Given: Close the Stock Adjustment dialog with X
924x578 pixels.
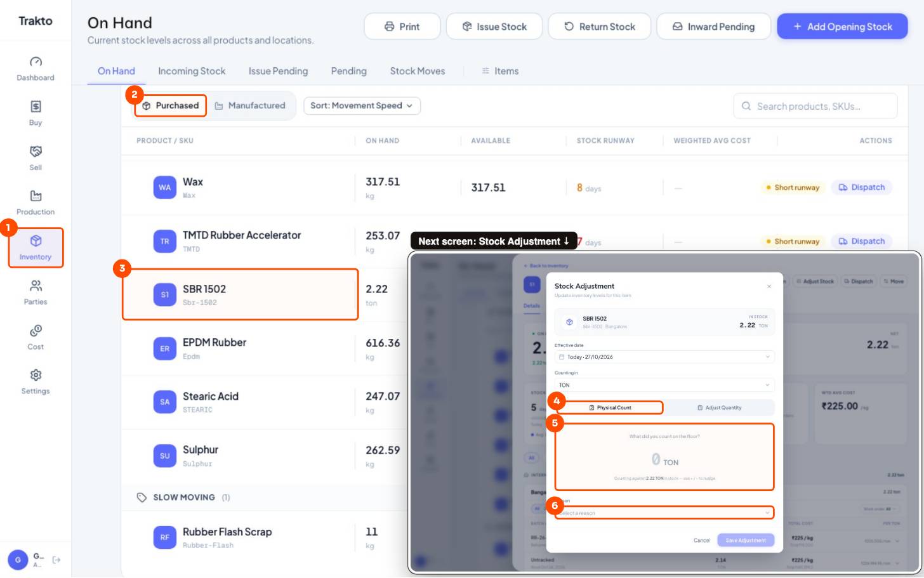Looking at the screenshot, I should point(769,286).
